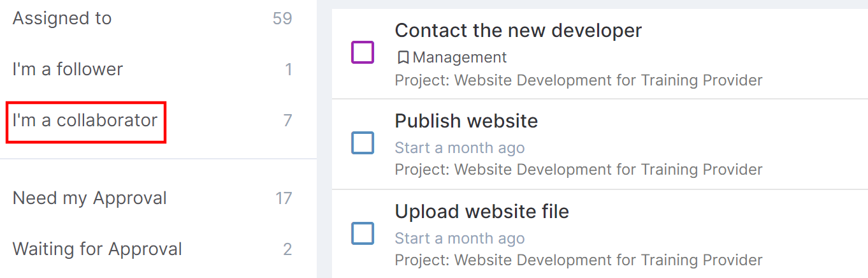Click the bookmark icon next to Management
The height and width of the screenshot is (278, 868).
[402, 57]
